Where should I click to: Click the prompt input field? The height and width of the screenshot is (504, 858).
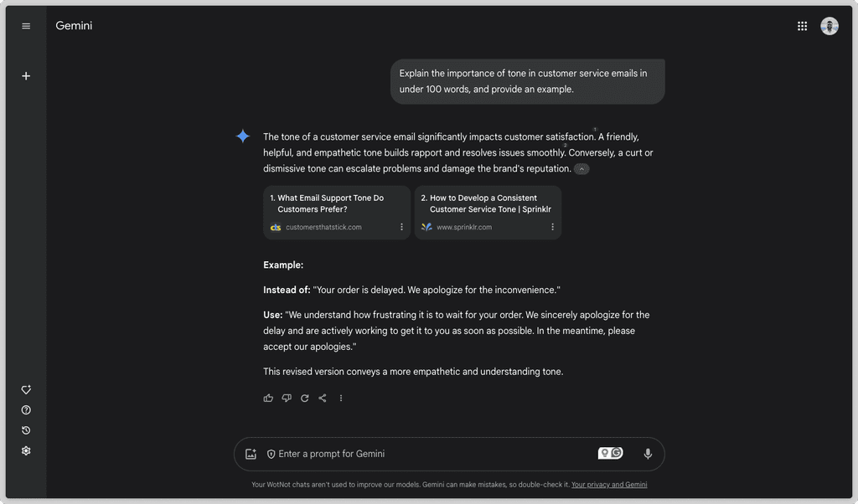(419, 453)
